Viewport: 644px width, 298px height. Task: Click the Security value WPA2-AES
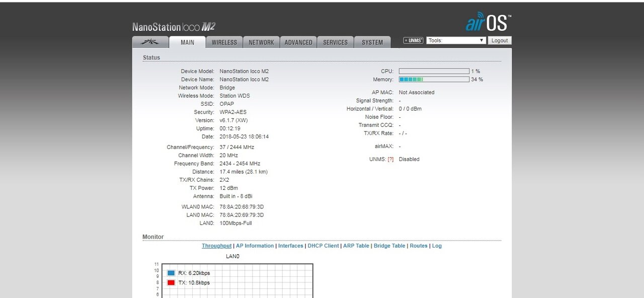[233, 112]
